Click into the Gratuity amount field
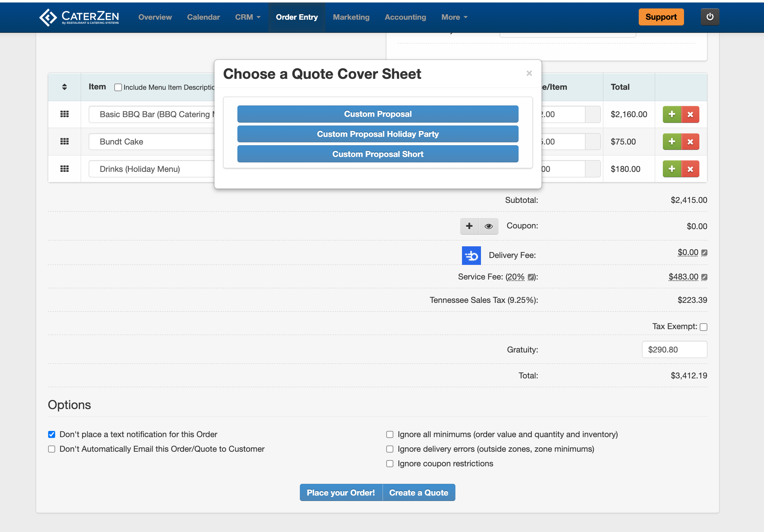 pyautogui.click(x=674, y=350)
